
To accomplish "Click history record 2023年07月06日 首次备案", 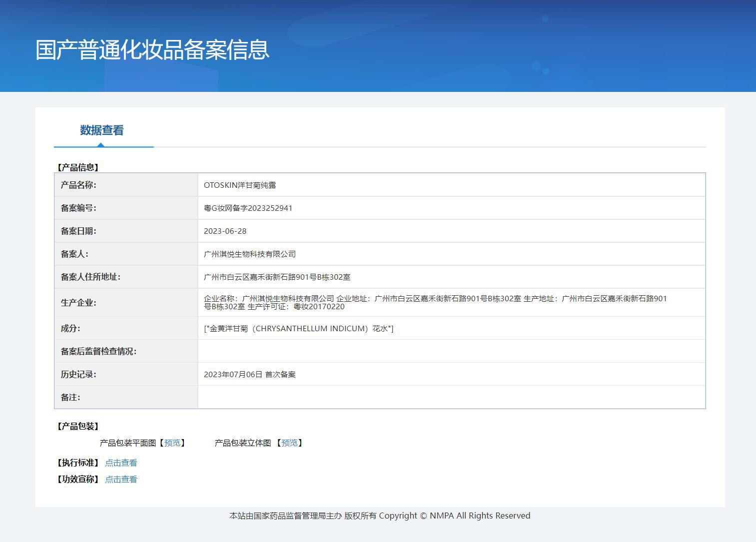I will click(249, 375).
